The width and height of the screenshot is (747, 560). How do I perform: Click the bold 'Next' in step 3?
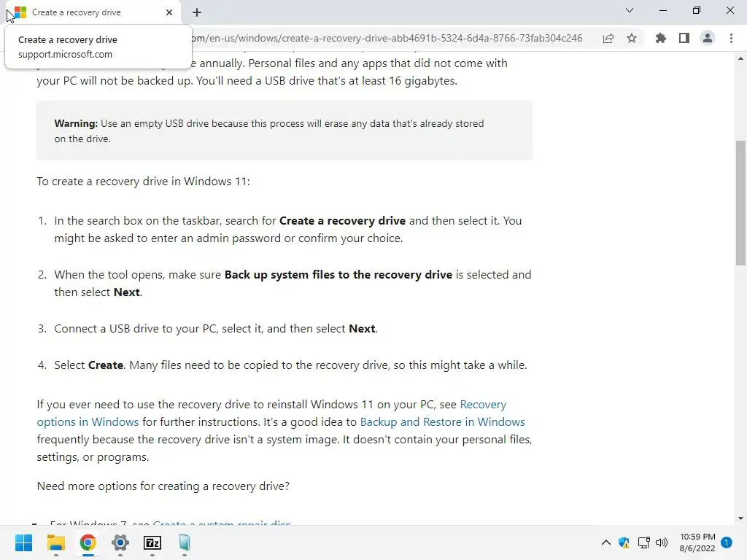point(362,329)
